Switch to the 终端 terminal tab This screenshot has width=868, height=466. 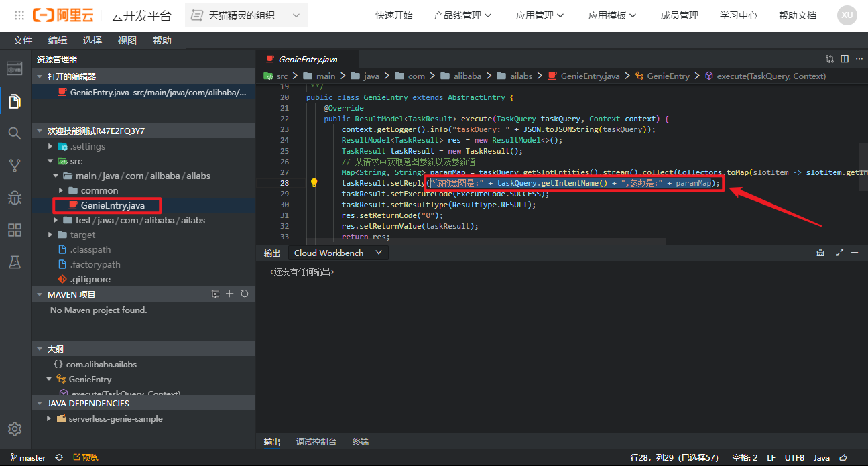point(361,441)
